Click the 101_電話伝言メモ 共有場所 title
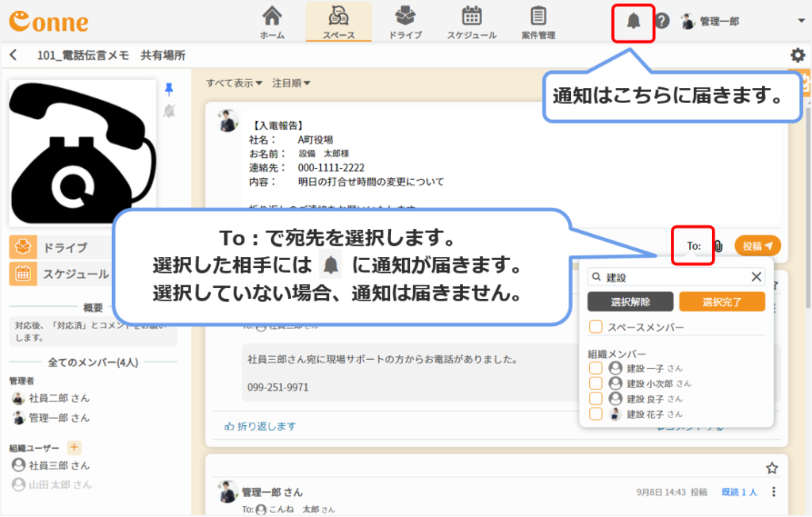 [111, 56]
